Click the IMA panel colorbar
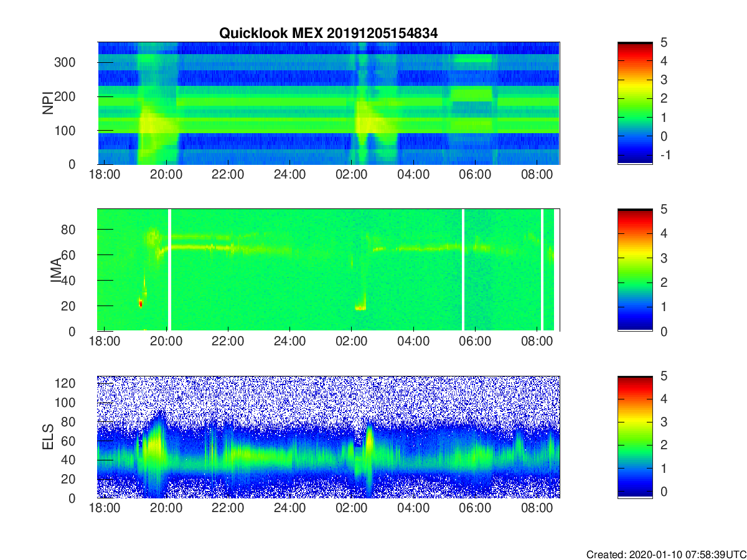 click(x=635, y=270)
